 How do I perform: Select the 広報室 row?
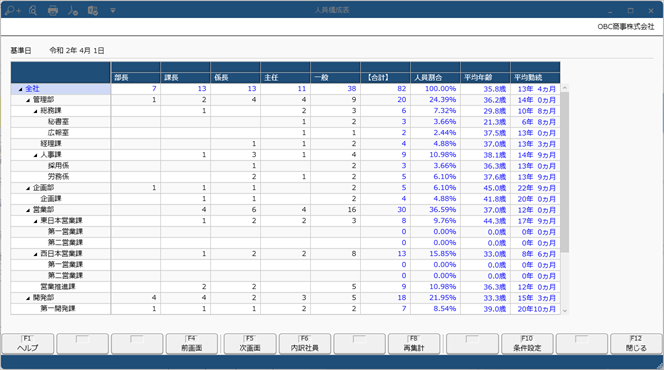click(x=285, y=133)
